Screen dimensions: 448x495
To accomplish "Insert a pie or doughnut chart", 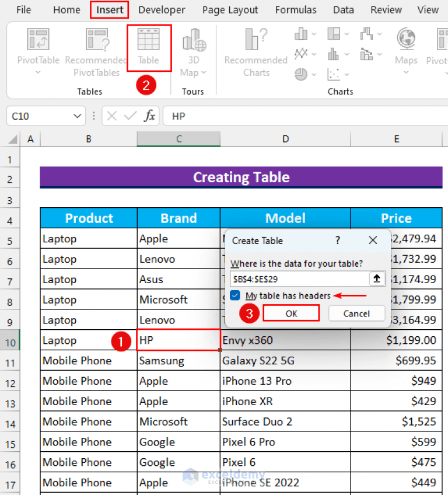I will coord(301,75).
